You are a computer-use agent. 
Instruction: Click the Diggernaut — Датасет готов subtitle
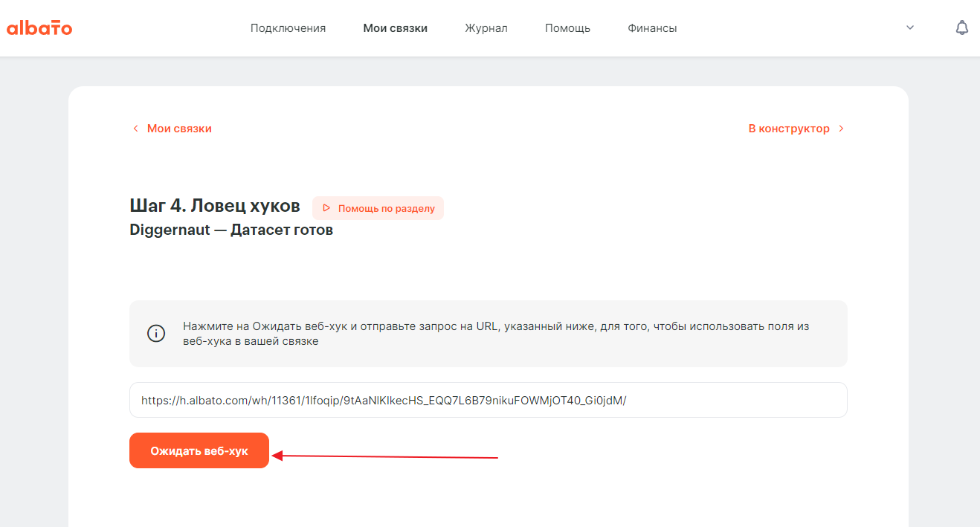coord(231,230)
